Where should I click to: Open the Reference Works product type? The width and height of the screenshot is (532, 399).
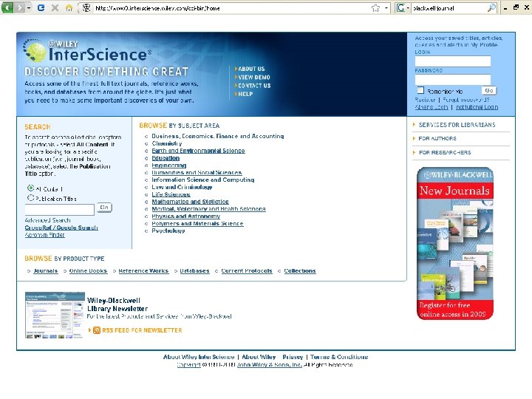(143, 270)
